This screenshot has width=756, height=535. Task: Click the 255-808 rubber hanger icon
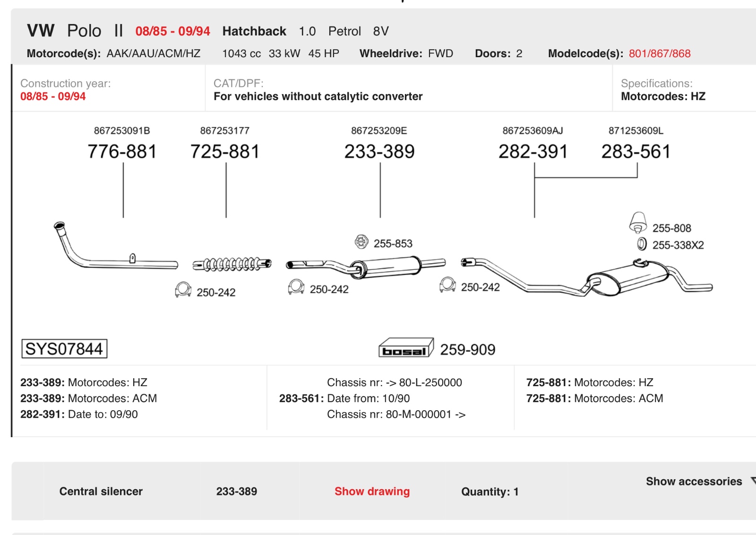[638, 223]
